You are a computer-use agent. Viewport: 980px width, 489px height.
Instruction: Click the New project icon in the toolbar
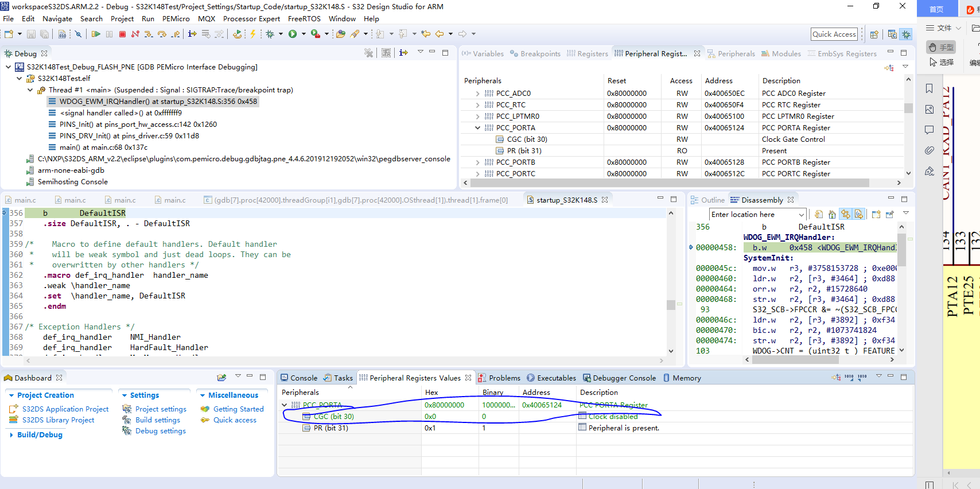[9, 34]
